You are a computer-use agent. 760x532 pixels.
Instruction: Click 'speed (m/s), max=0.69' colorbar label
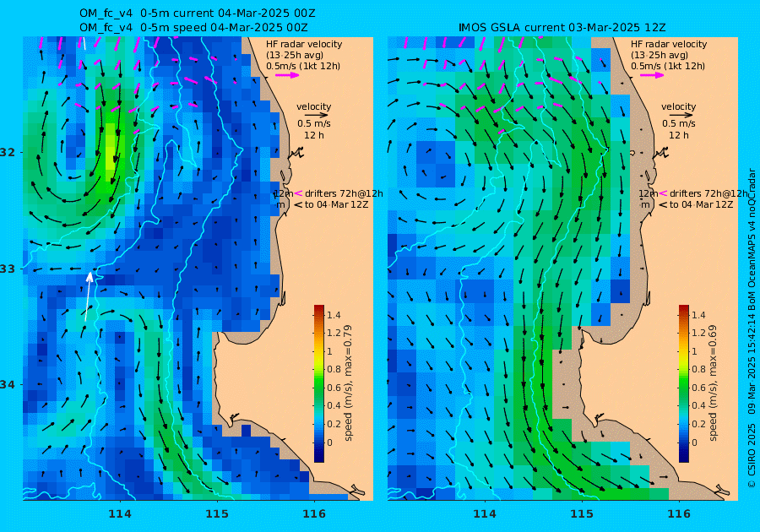(x=713, y=383)
